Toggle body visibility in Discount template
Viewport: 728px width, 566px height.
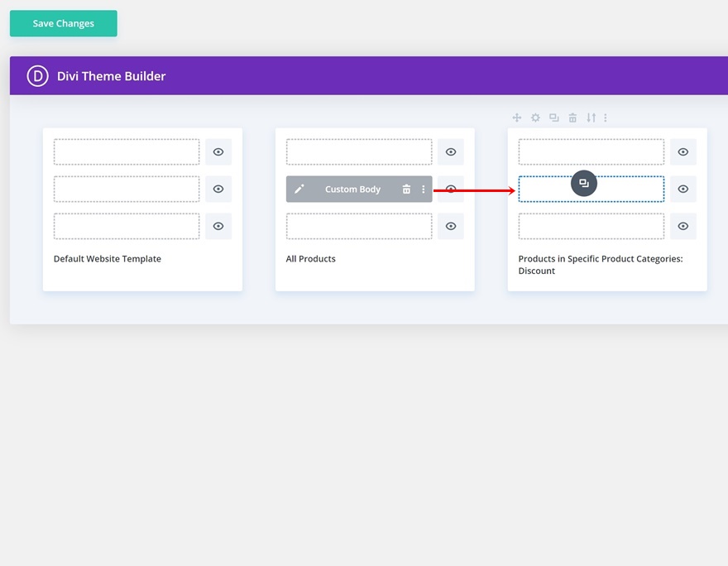683,189
